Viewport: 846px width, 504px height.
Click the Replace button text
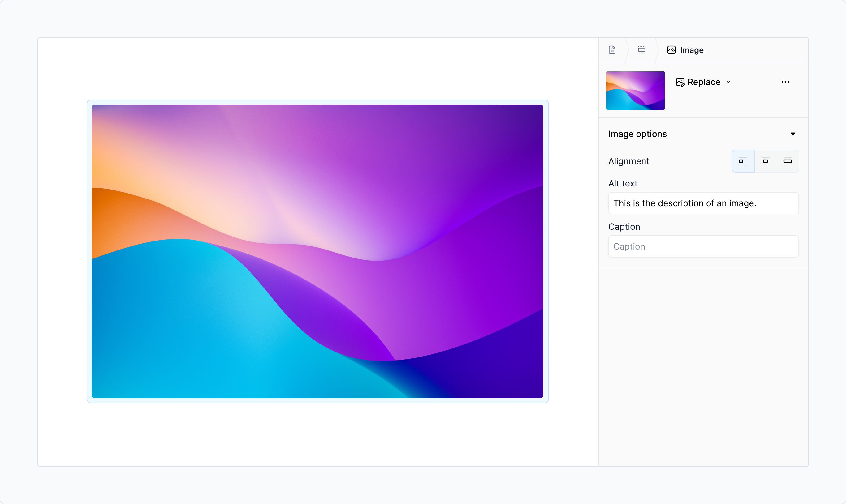pos(704,82)
